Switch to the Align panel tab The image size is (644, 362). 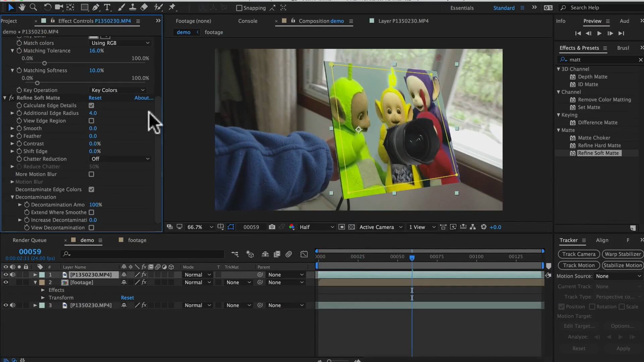602,240
